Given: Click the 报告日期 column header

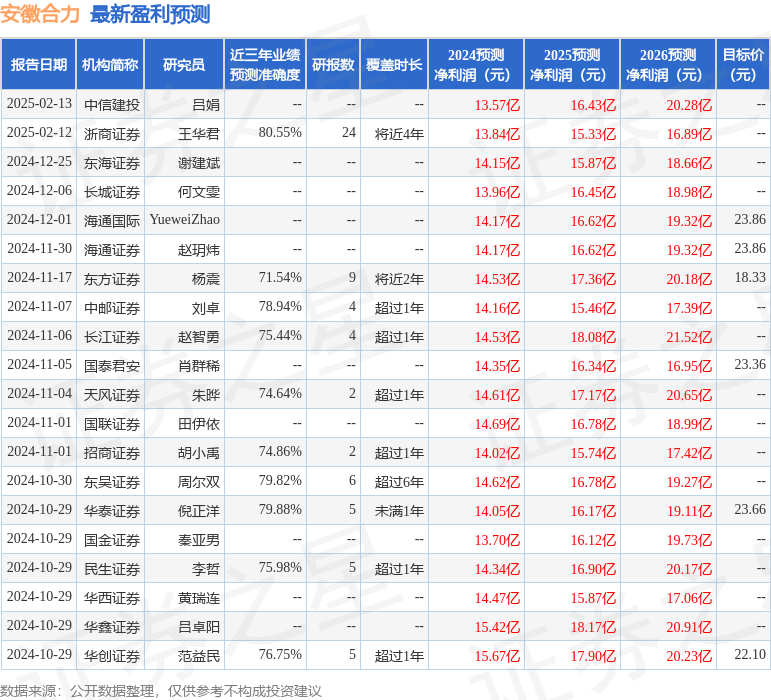Looking at the screenshot, I should tap(38, 65).
